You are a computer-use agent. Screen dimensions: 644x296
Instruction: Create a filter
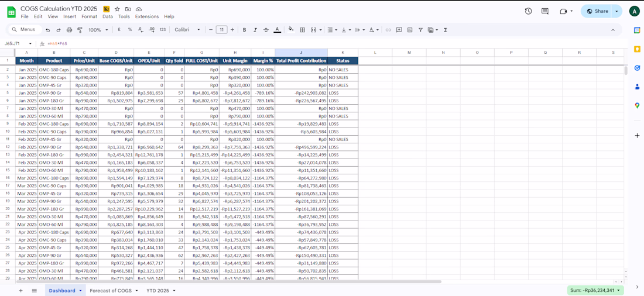[420, 30]
